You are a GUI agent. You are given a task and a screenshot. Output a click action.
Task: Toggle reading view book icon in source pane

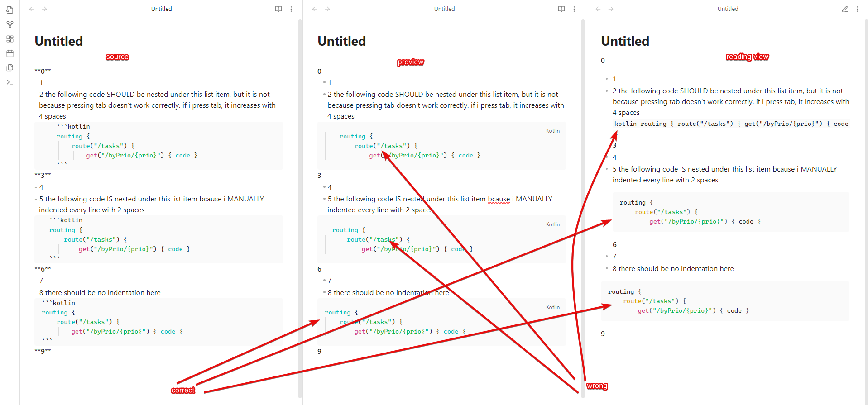(x=278, y=9)
